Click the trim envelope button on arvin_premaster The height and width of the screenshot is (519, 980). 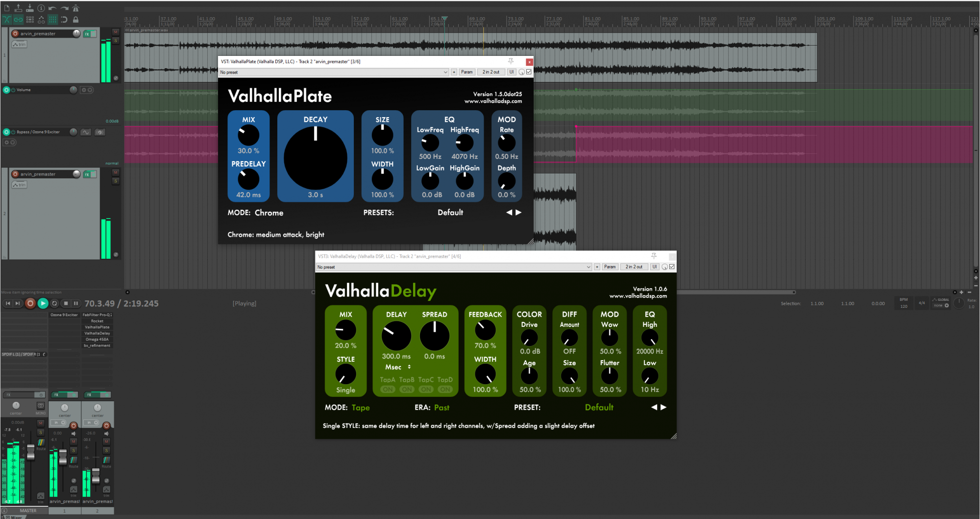click(20, 44)
